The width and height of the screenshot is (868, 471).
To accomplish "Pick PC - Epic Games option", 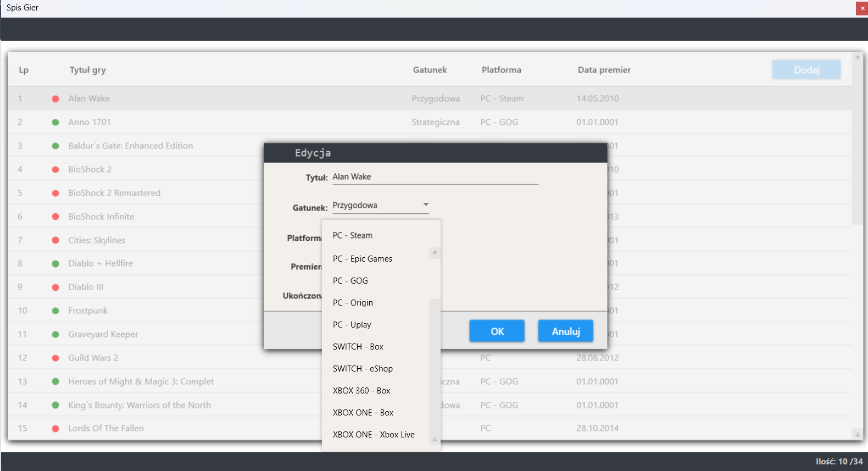I will coord(363,259).
